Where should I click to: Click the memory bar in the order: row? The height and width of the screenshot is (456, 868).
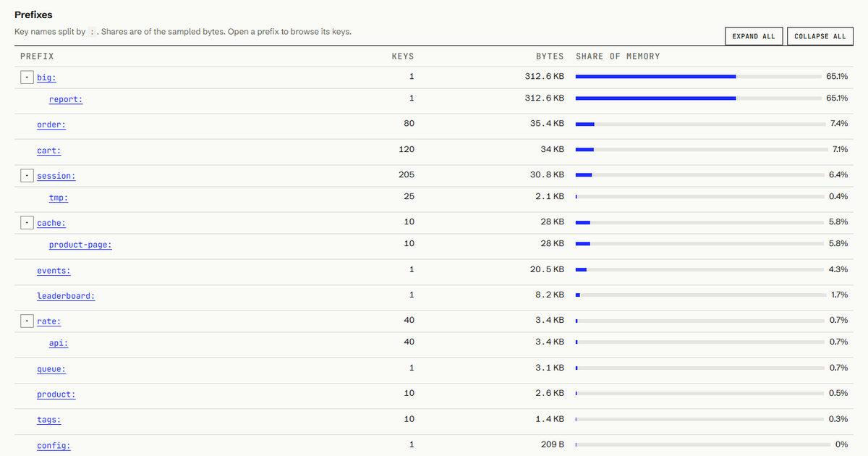pyautogui.click(x=700, y=124)
